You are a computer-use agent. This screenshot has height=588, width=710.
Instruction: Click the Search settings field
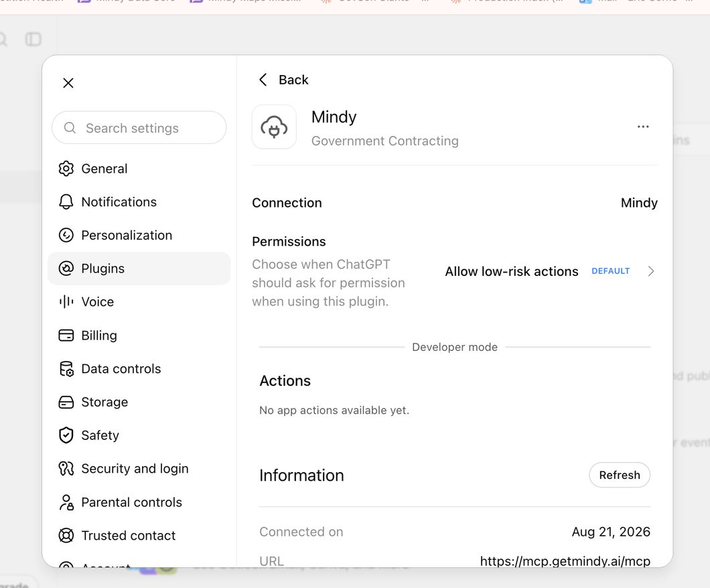pos(139,128)
